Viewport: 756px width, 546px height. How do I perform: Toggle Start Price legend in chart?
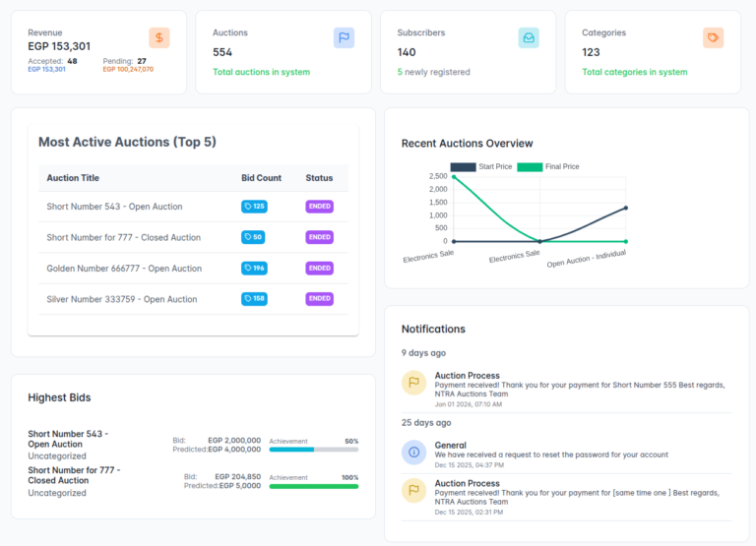pos(481,167)
